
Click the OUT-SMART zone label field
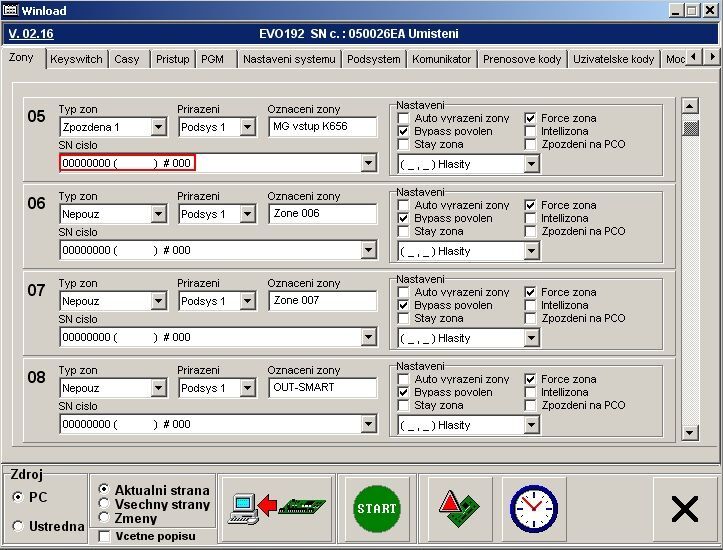click(322, 387)
